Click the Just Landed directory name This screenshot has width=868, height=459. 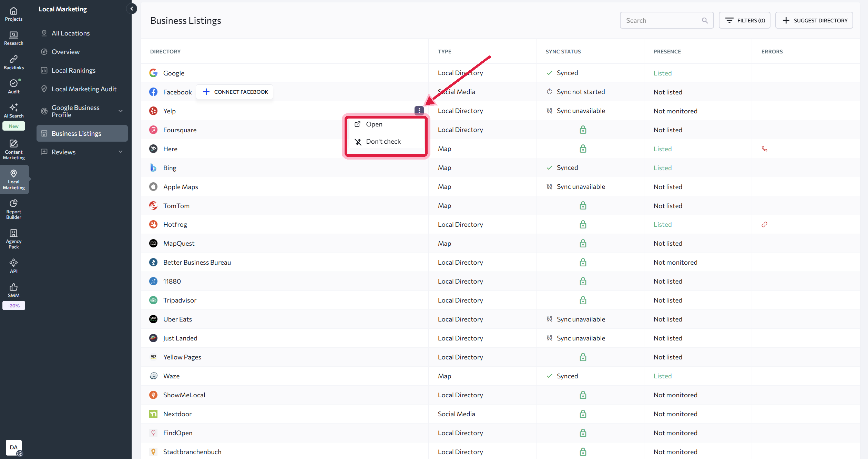click(x=180, y=338)
